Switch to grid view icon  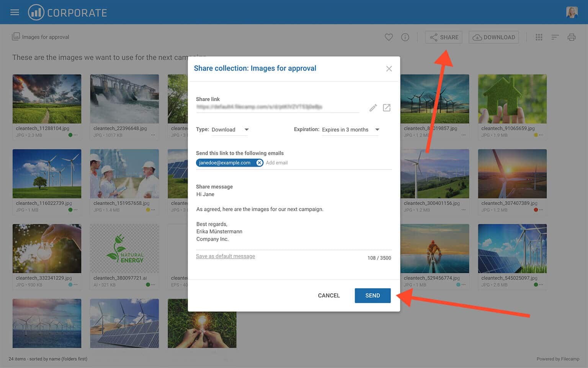click(x=539, y=37)
